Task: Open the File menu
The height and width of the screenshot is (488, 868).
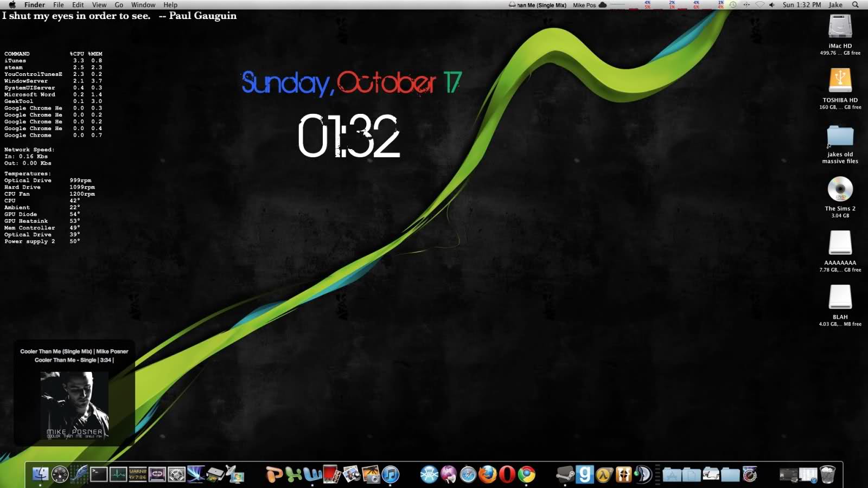Action: point(59,5)
